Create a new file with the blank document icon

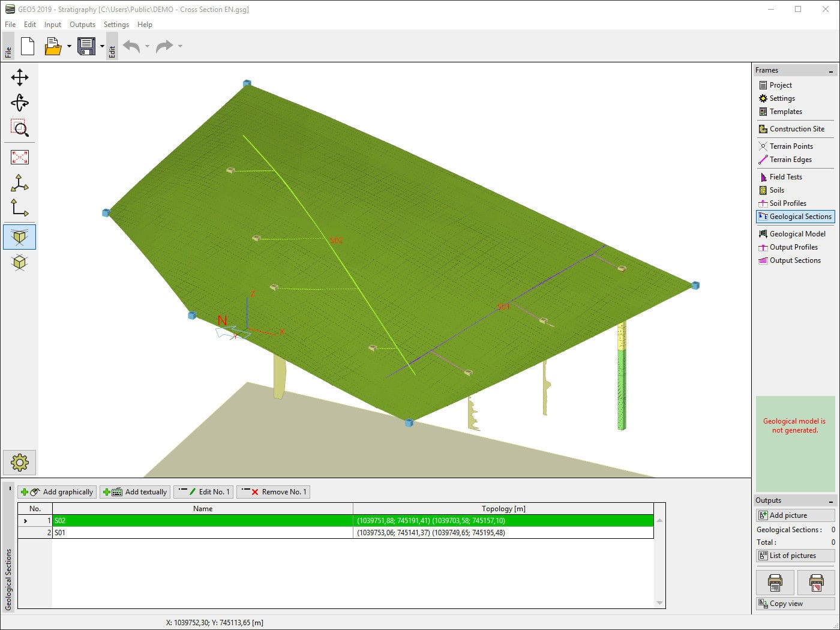tap(28, 46)
